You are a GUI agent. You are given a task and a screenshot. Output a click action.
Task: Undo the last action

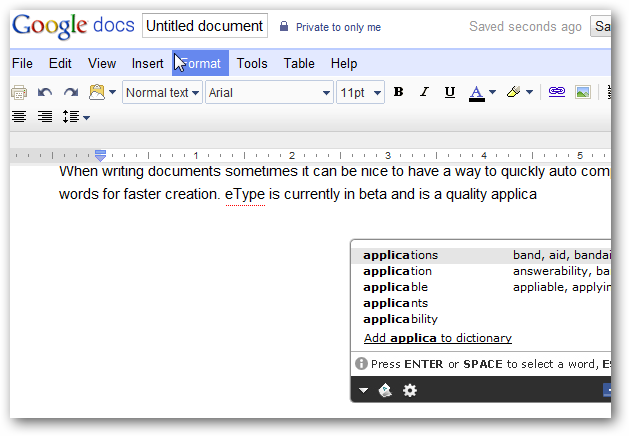(x=45, y=93)
